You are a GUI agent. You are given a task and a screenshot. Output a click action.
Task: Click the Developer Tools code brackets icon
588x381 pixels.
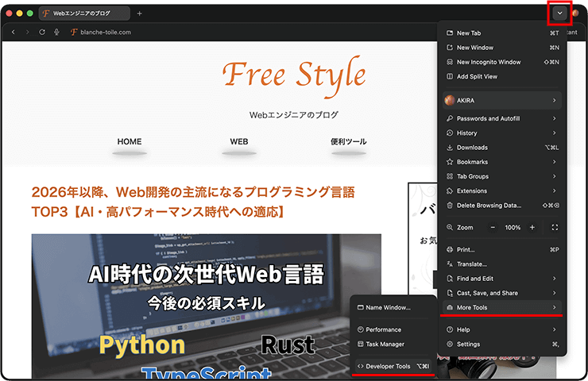point(361,366)
